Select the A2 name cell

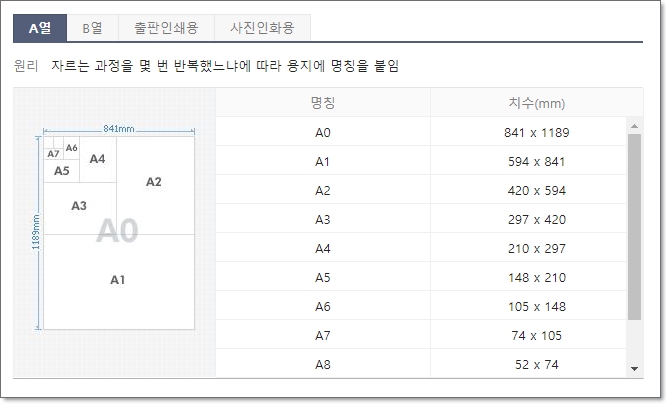pyautogui.click(x=323, y=191)
